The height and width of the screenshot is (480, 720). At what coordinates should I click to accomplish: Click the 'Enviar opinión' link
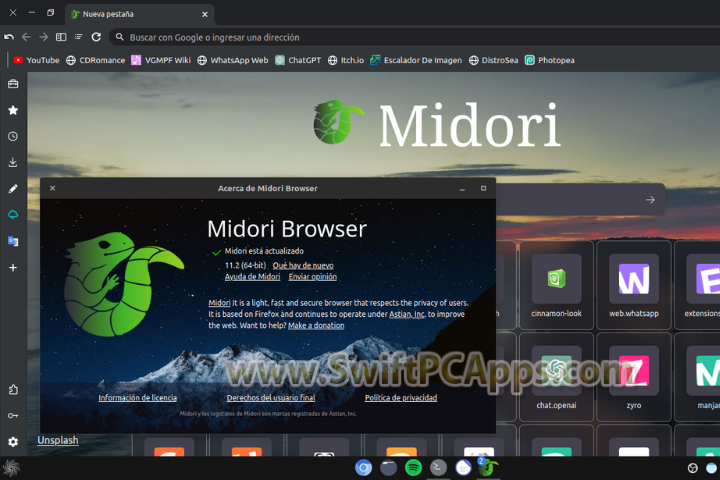coord(313,277)
